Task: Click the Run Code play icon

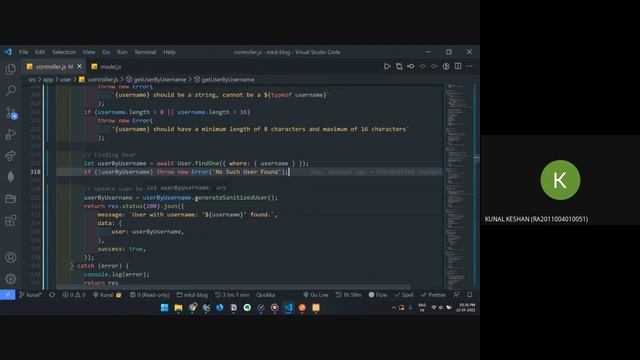Action: click(387, 66)
